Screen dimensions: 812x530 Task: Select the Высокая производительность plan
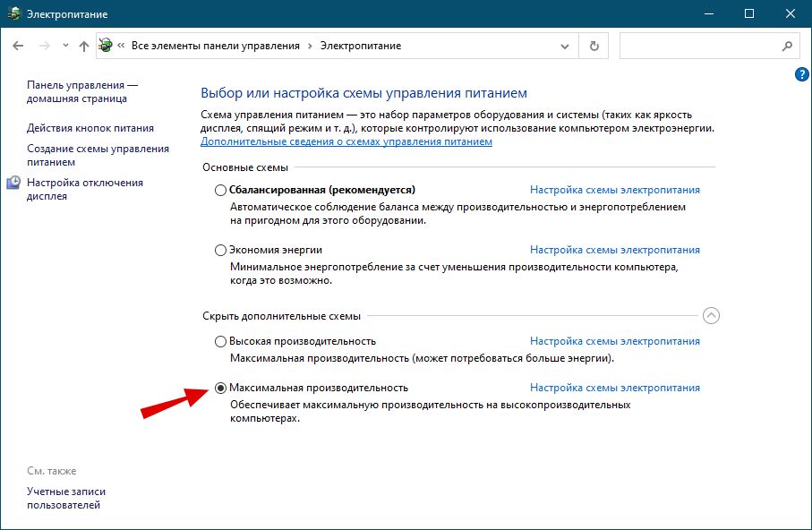tap(221, 342)
